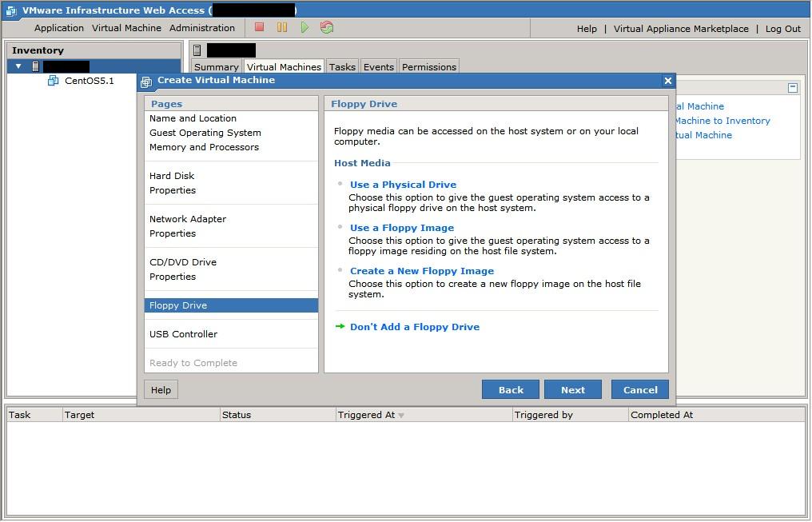Choose Use a Physical Drive

[403, 185]
